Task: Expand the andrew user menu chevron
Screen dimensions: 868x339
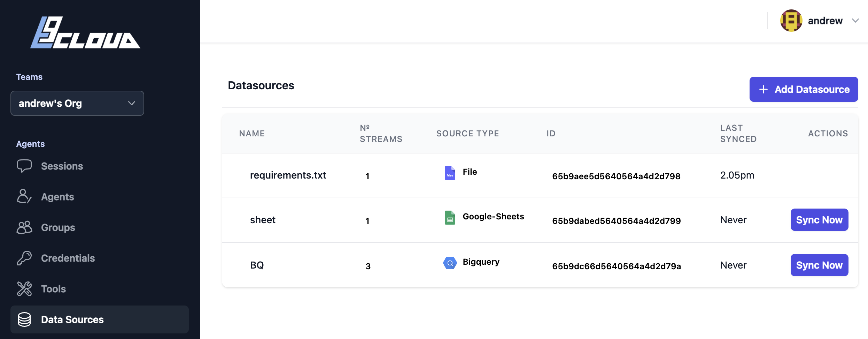Action: pos(855,21)
